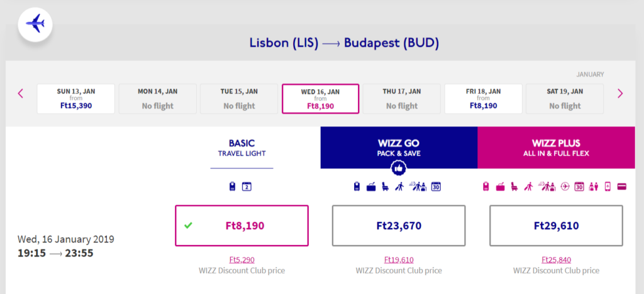Select the BASIC Ft8,190 fare box
This screenshot has width=644, height=294.
coord(241,226)
